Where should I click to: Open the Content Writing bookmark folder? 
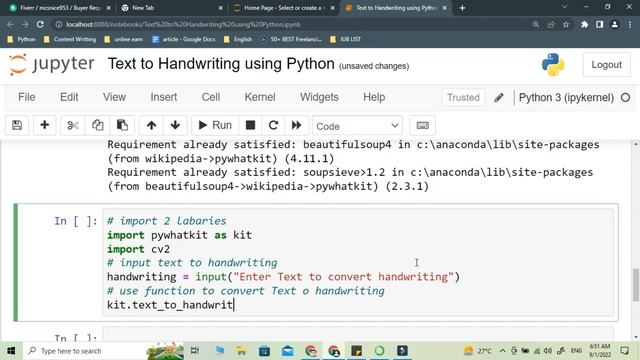(70, 39)
